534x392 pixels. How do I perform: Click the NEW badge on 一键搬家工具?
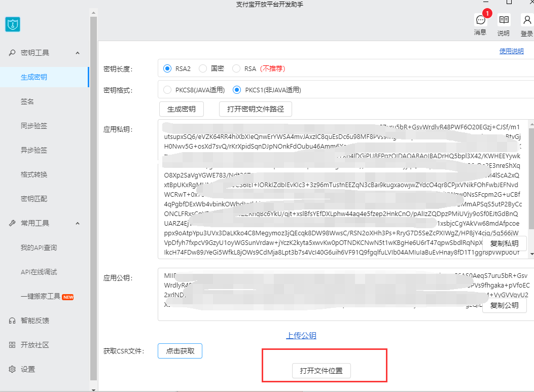pyautogui.click(x=68, y=297)
